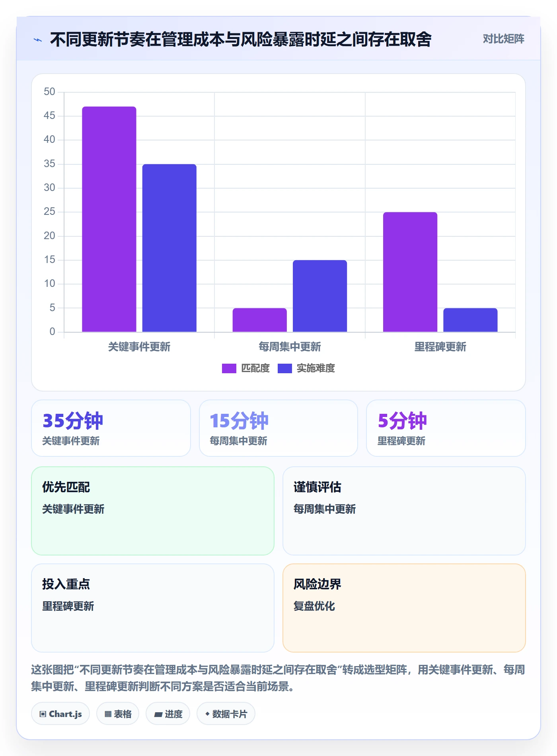
Task: Open the 15分钟 data card
Action: (278, 428)
